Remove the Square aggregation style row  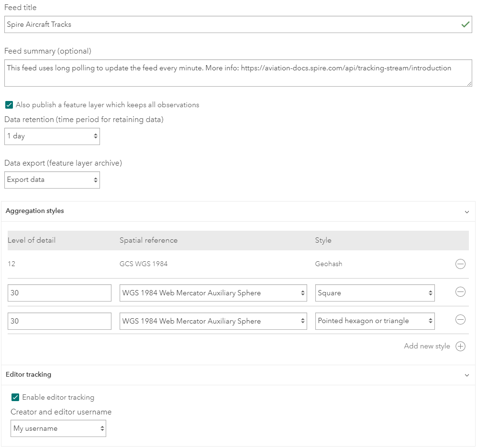460,292
